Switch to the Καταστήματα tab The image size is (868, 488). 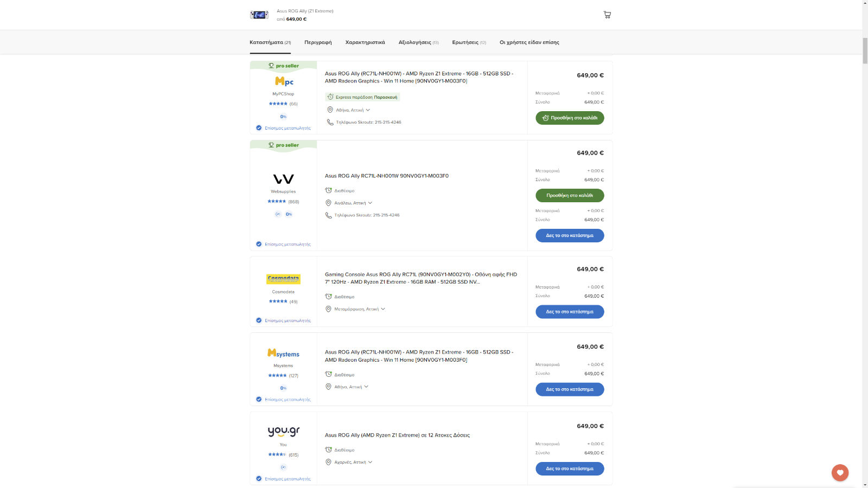(x=270, y=42)
